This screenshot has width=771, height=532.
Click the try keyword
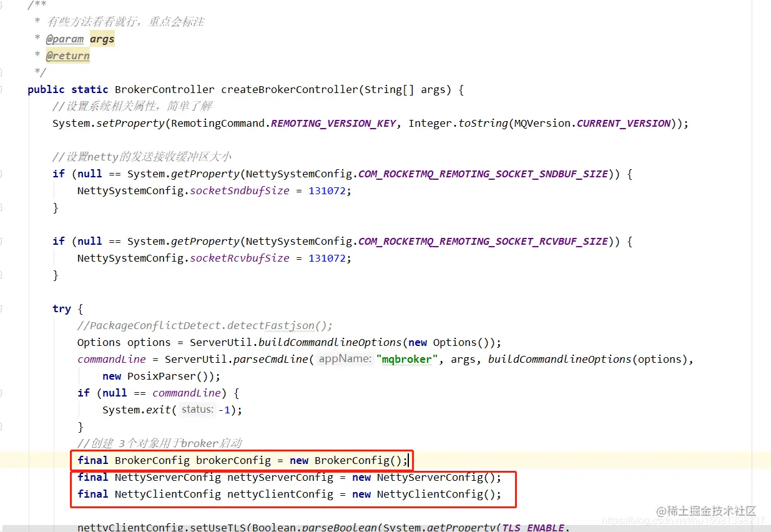pyautogui.click(x=62, y=308)
